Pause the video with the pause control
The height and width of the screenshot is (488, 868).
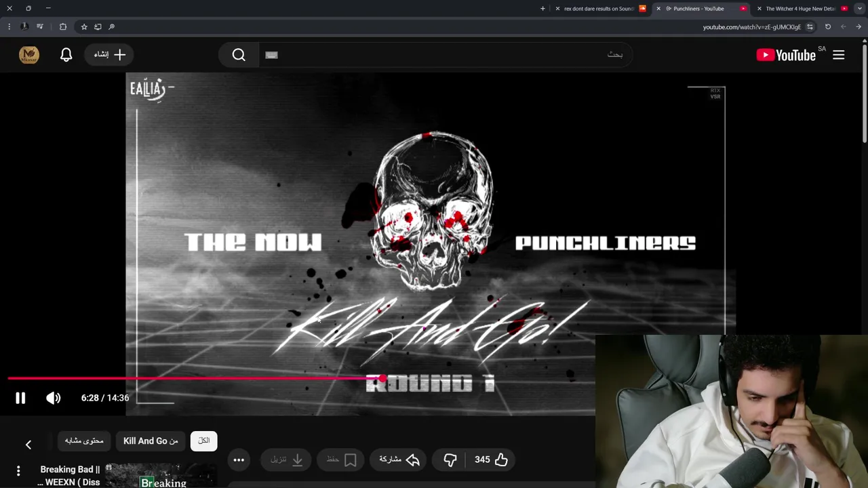(20, 398)
